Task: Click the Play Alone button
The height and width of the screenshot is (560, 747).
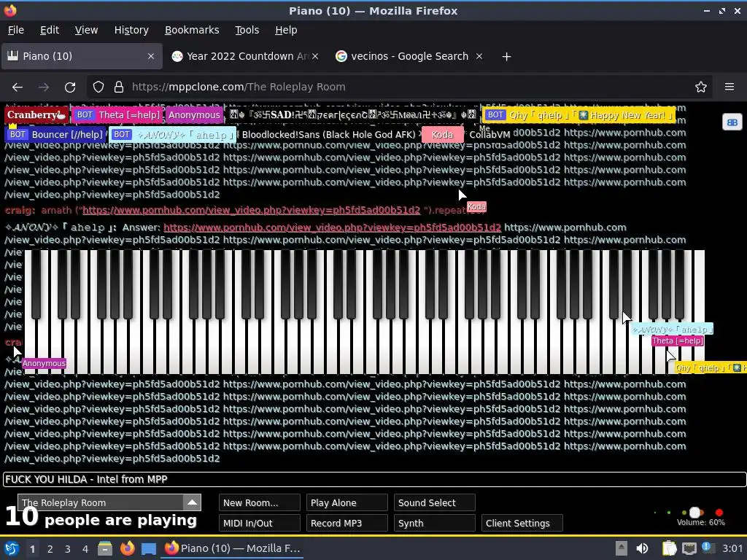Action: (347, 503)
